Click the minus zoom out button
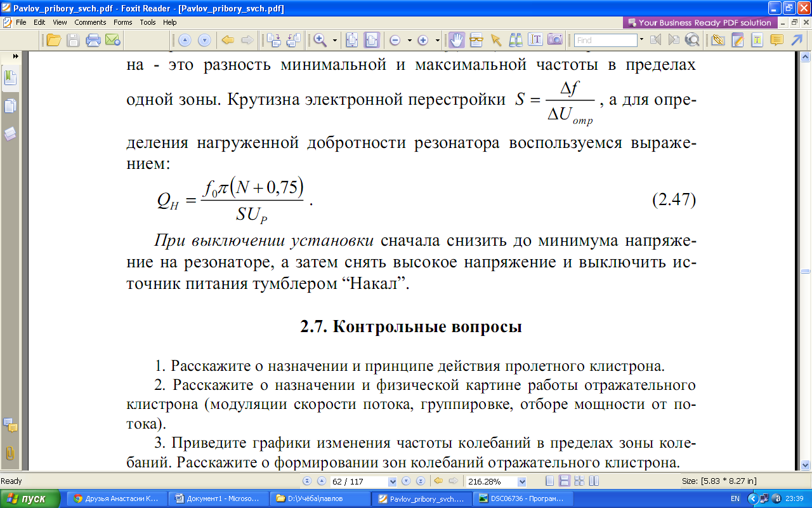The height and width of the screenshot is (508, 812). [395, 40]
